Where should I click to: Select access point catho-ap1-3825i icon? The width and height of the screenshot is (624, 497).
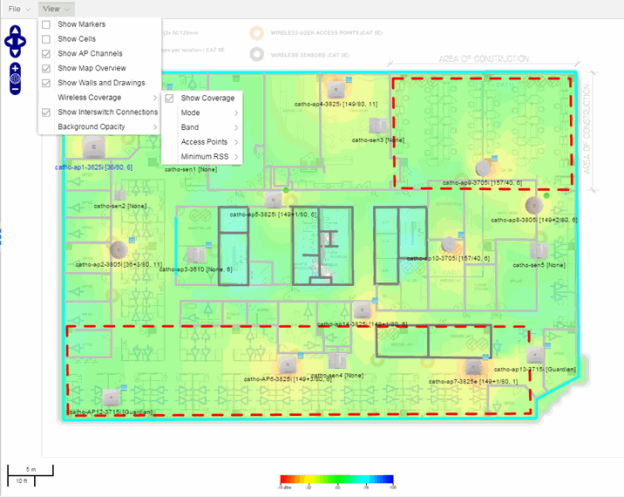(x=92, y=149)
